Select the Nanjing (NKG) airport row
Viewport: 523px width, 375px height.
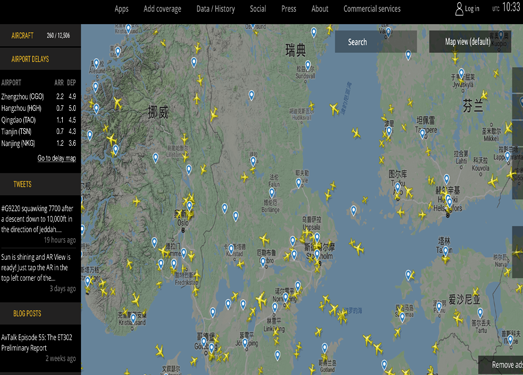click(39, 143)
